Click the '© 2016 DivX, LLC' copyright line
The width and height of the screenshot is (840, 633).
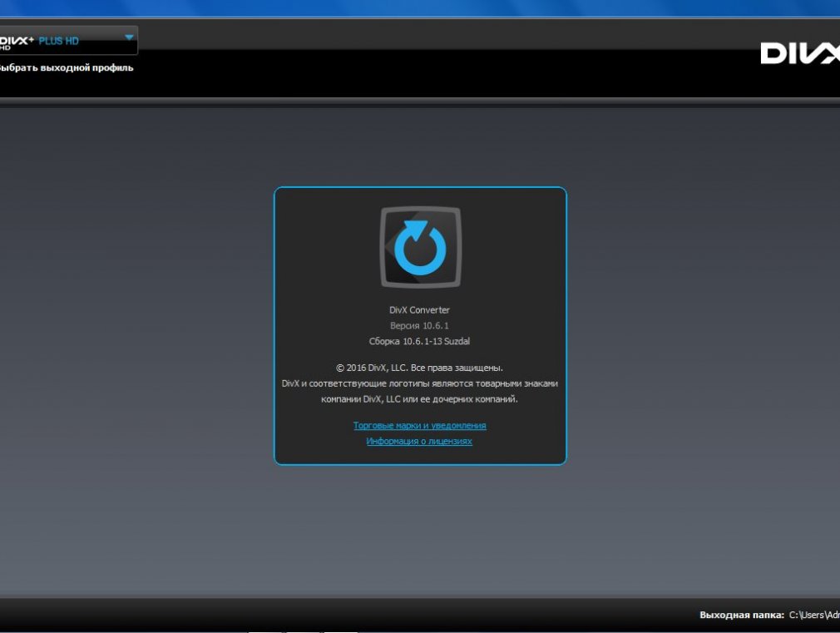pos(419,368)
